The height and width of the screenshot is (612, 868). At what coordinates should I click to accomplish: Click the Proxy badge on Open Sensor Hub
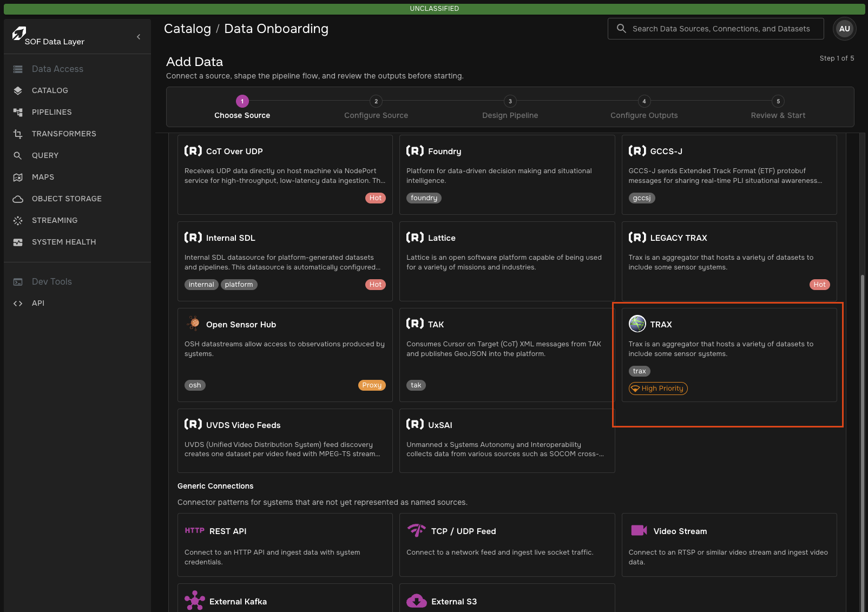pos(372,385)
